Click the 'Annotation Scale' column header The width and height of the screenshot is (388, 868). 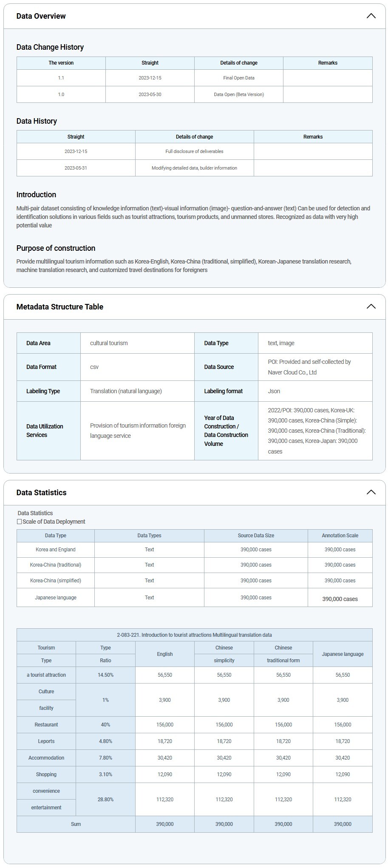[x=340, y=536]
